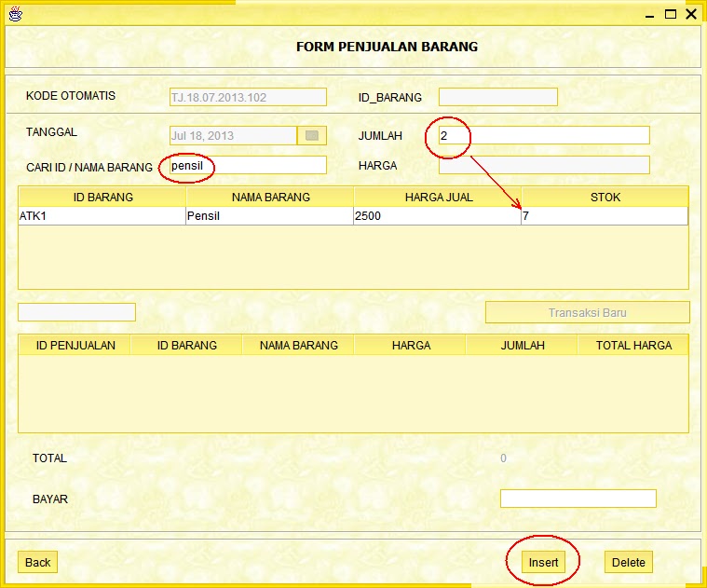
Task: Click the TOTAL HARGA column header
Action: 633,345
